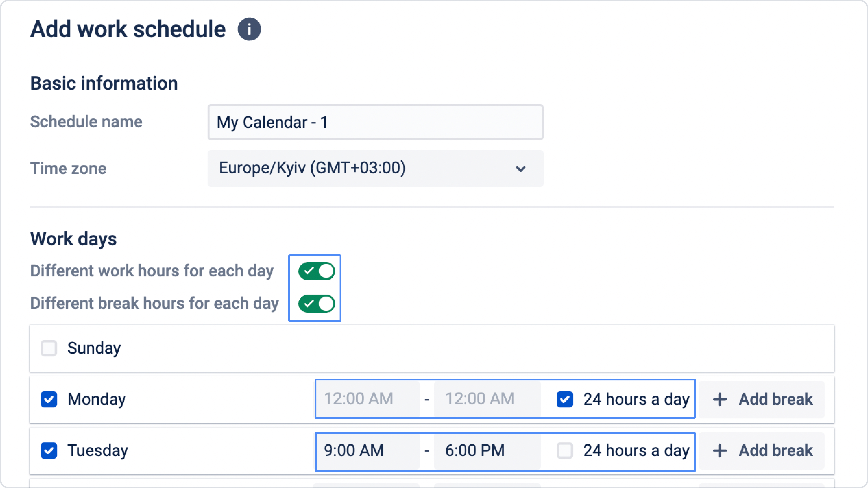
Task: Toggle Different work hours for each day
Action: click(316, 271)
